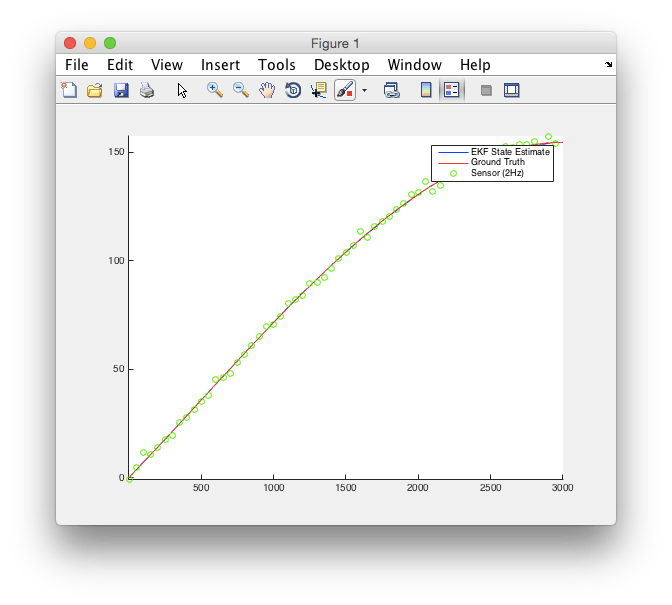Open the Help menu
The height and width of the screenshot is (605, 672).
coord(475,65)
